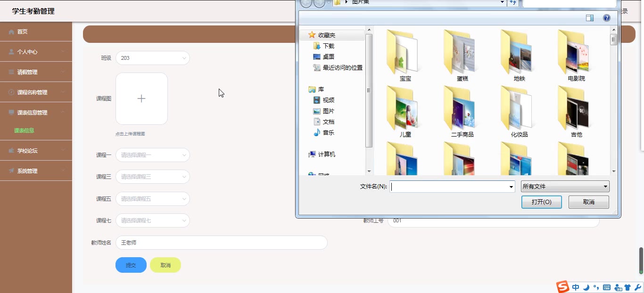The image size is (644, 293).
Task: Toggle Chinese input mode on the Sogou bar
Action: pyautogui.click(x=576, y=287)
